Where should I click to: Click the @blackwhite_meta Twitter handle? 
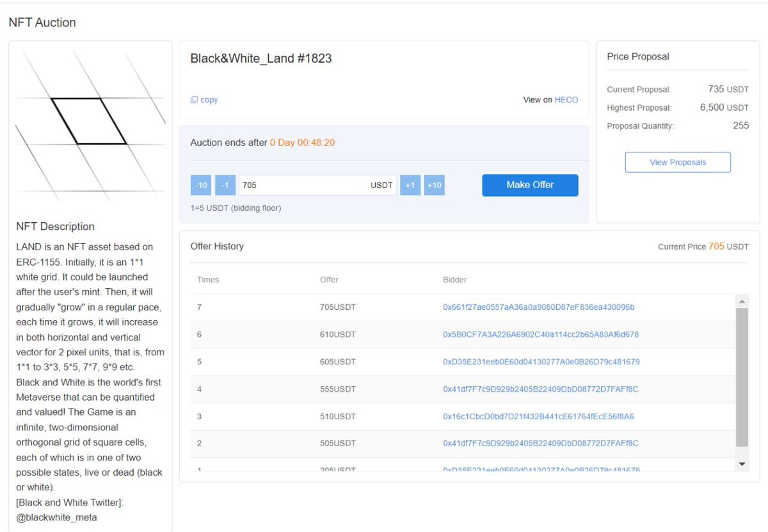tap(56, 517)
